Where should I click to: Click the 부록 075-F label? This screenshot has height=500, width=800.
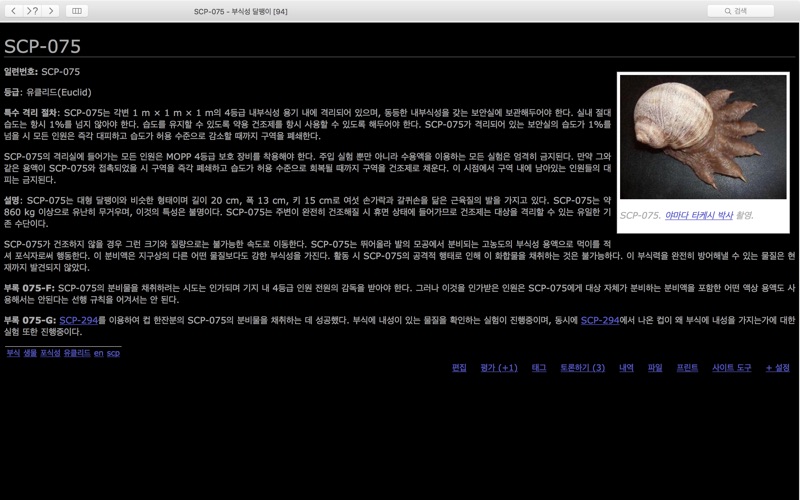30,288
